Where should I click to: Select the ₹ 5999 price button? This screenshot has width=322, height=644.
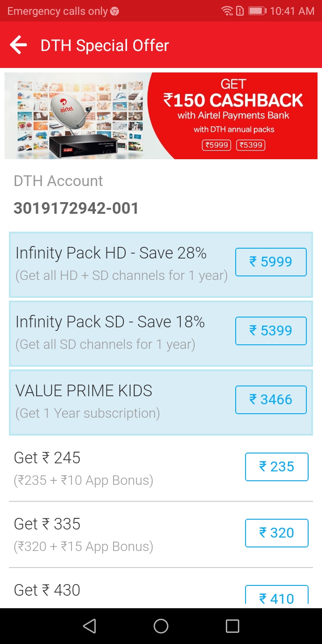(x=271, y=262)
